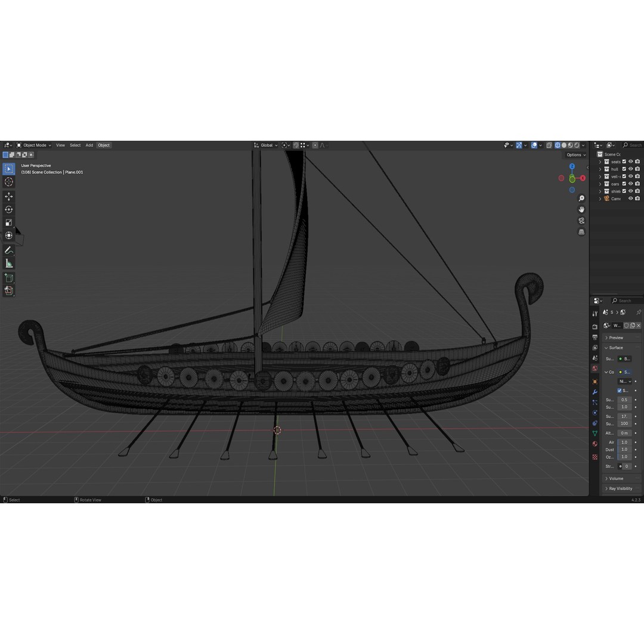This screenshot has height=644, width=644.
Task: Activate the Rotate tool
Action: pos(8,209)
